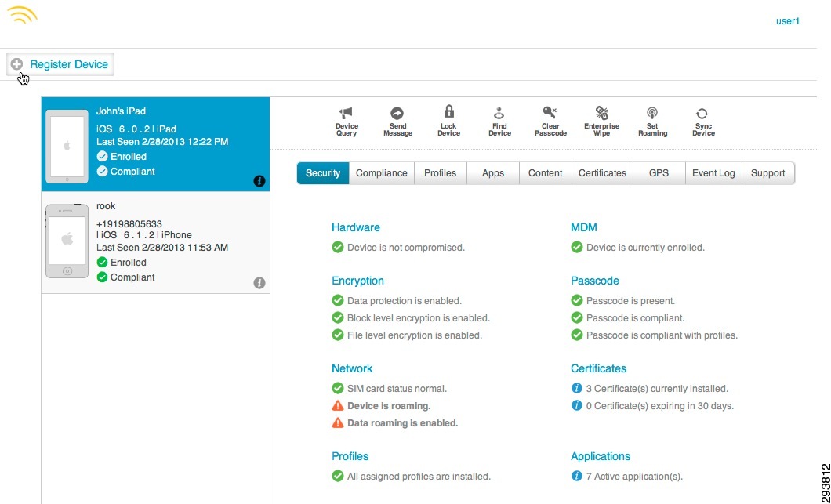Open info details for the rook iPhone
Screen dimensions: 831x504
tap(259, 283)
